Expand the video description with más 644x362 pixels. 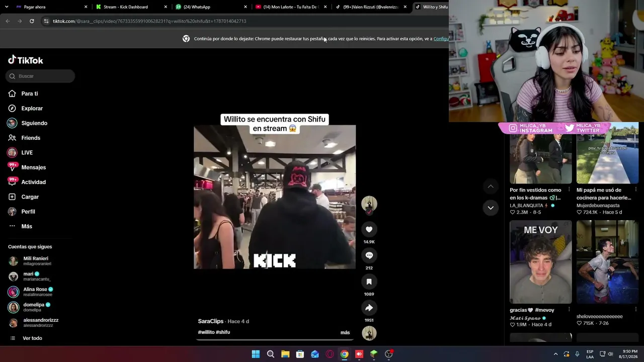(x=345, y=332)
